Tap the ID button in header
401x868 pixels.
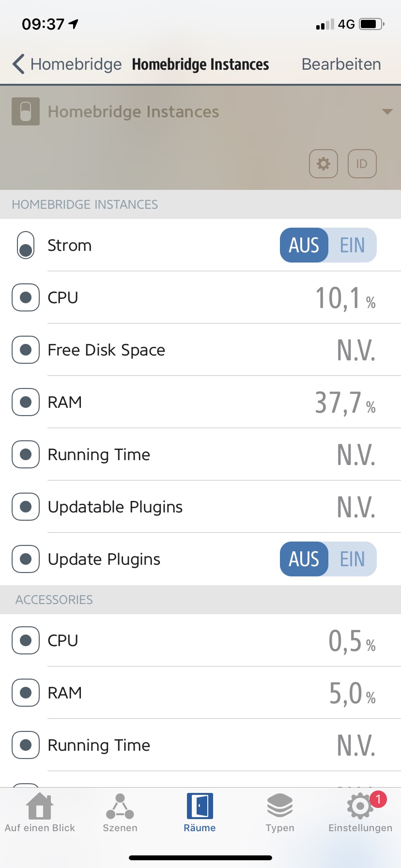362,164
